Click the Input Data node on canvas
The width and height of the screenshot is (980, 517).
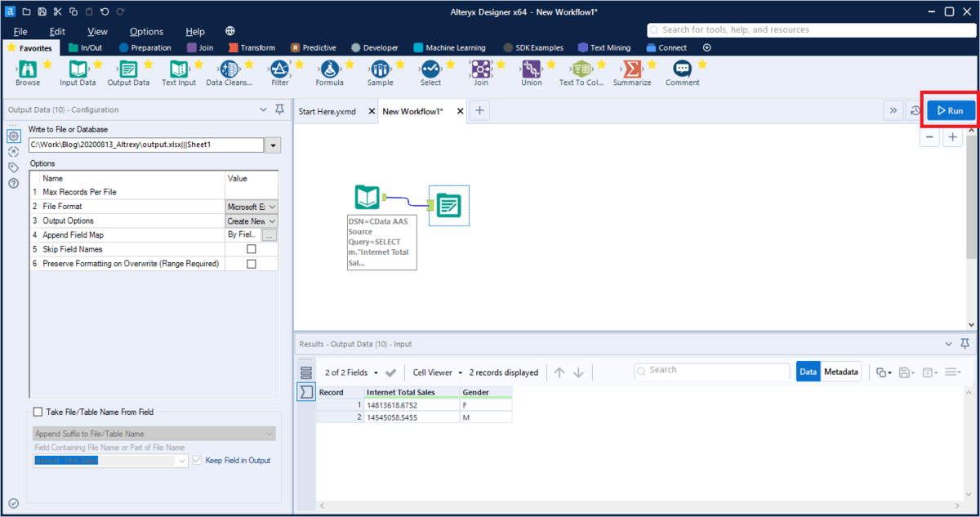coord(367,198)
